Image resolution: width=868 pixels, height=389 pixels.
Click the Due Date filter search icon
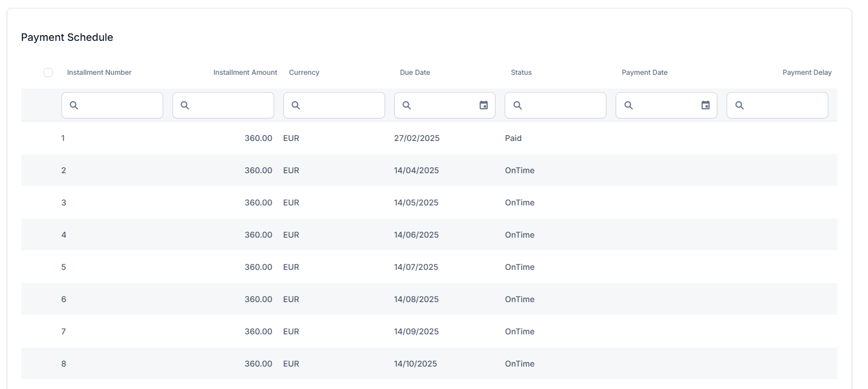coord(407,105)
